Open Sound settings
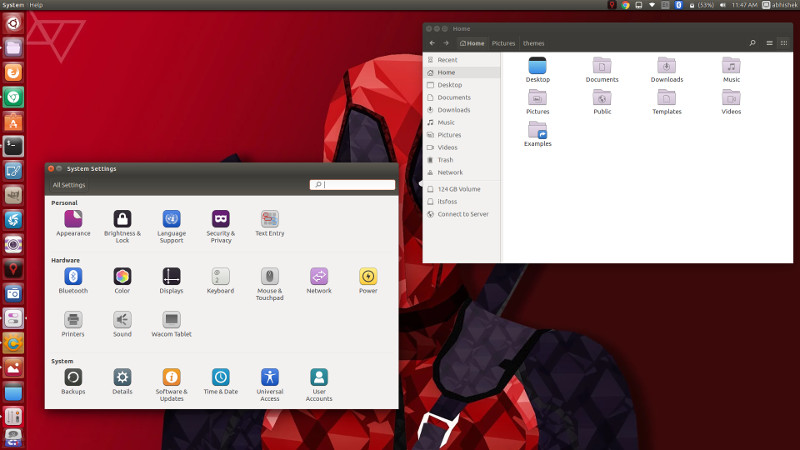This screenshot has width=800, height=450. pos(122,324)
